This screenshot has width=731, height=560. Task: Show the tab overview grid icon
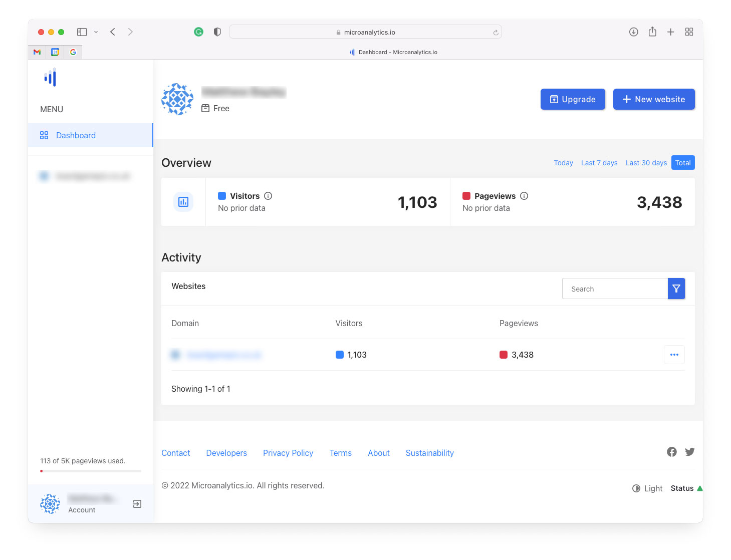(x=689, y=32)
